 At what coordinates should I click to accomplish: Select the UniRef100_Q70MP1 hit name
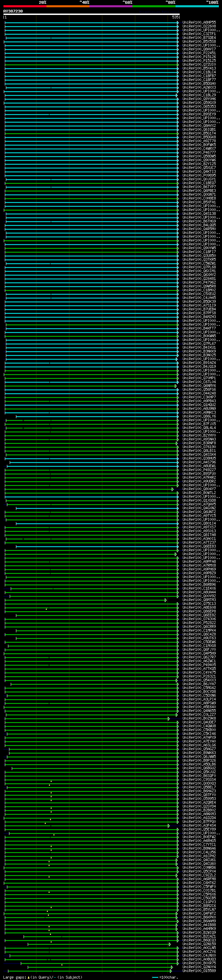tap(199, 378)
